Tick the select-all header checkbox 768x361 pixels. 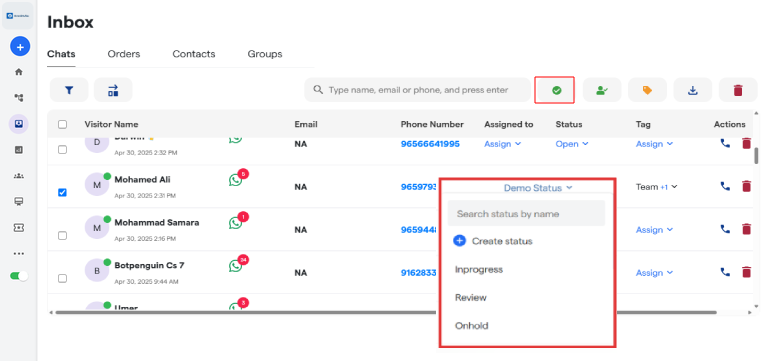[x=62, y=124]
